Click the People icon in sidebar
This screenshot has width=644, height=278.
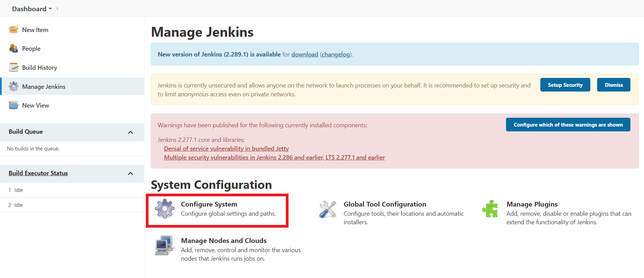(14, 49)
